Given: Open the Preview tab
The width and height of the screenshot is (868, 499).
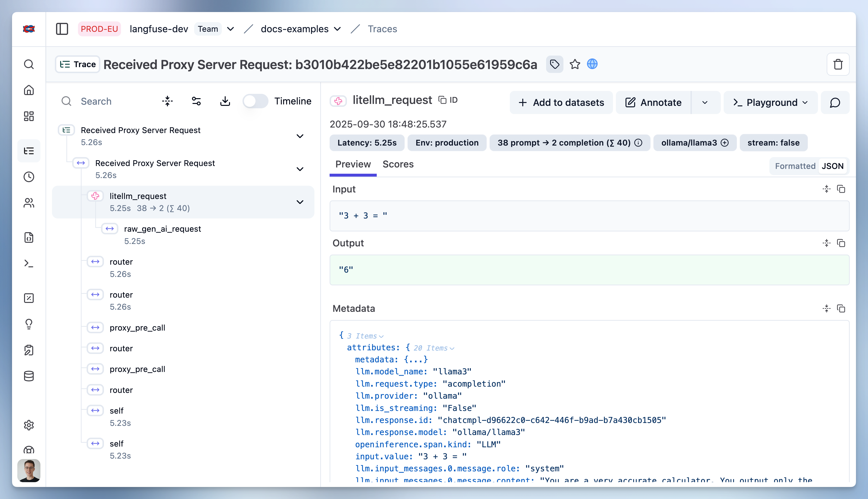Looking at the screenshot, I should pos(353,164).
